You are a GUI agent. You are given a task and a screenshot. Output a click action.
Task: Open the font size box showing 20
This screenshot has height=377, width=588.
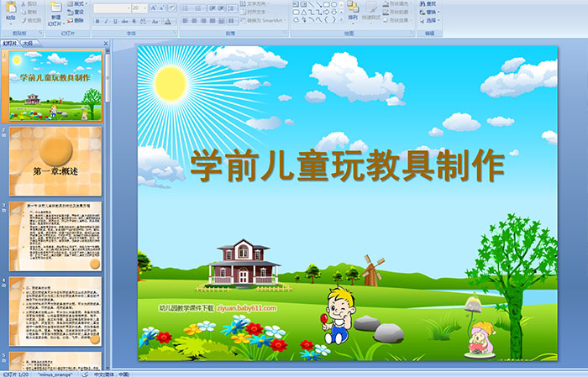pos(139,8)
